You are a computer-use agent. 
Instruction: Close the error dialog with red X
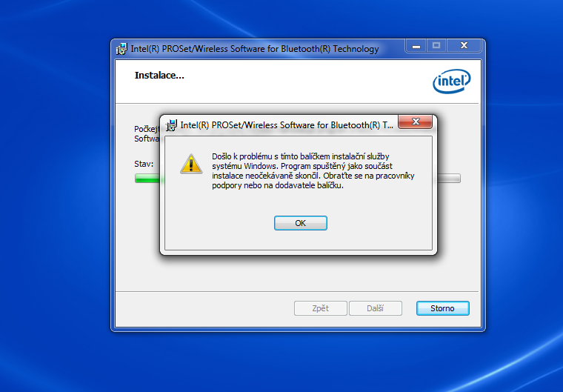tap(416, 122)
